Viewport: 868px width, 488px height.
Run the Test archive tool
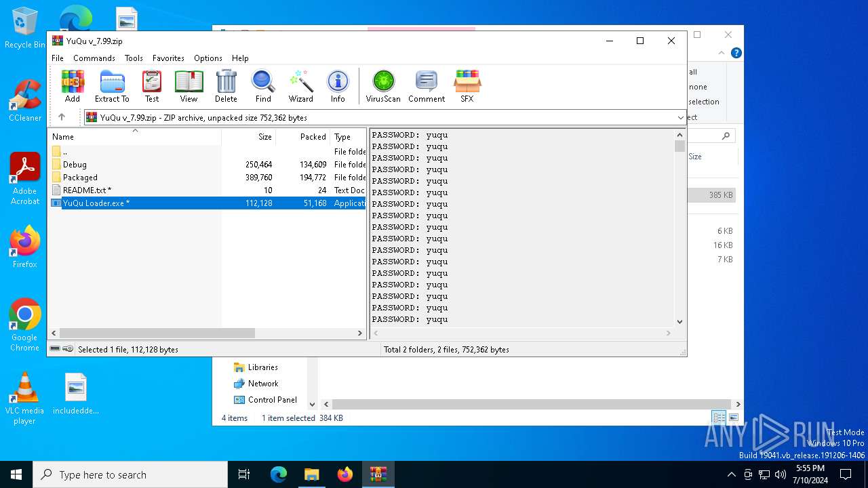tap(152, 86)
